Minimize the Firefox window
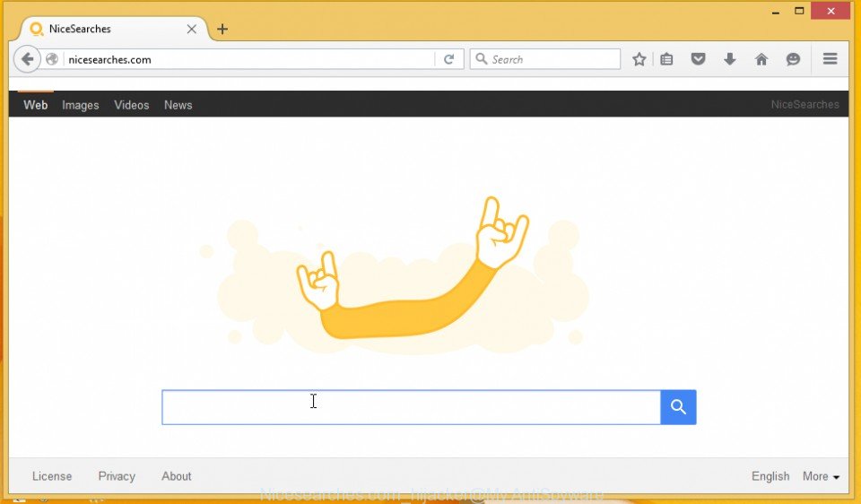The width and height of the screenshot is (861, 504). [775, 11]
